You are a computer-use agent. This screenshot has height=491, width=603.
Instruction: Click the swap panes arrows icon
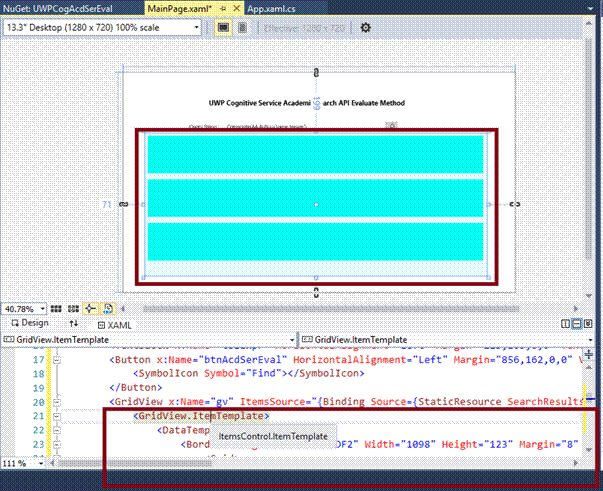pyautogui.click(x=73, y=324)
